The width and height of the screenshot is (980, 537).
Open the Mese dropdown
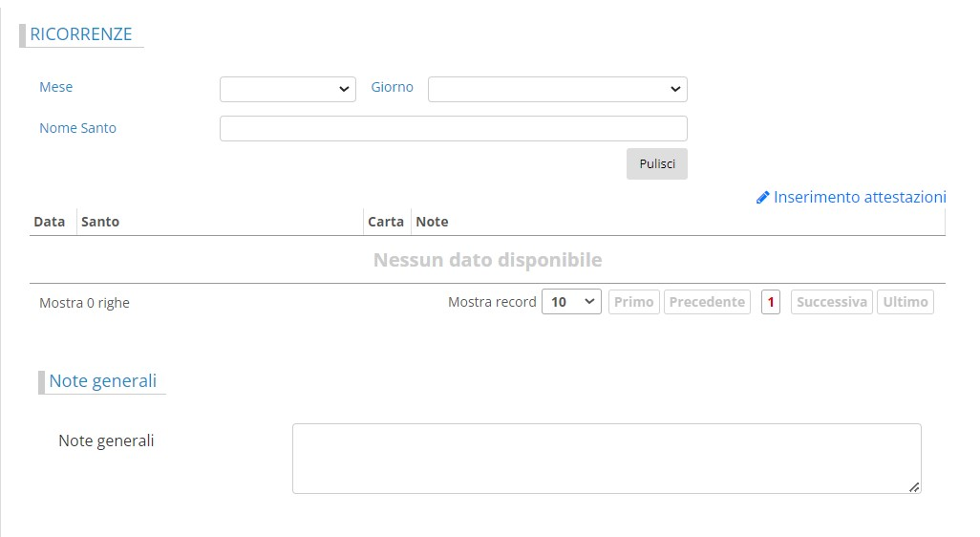[288, 89]
